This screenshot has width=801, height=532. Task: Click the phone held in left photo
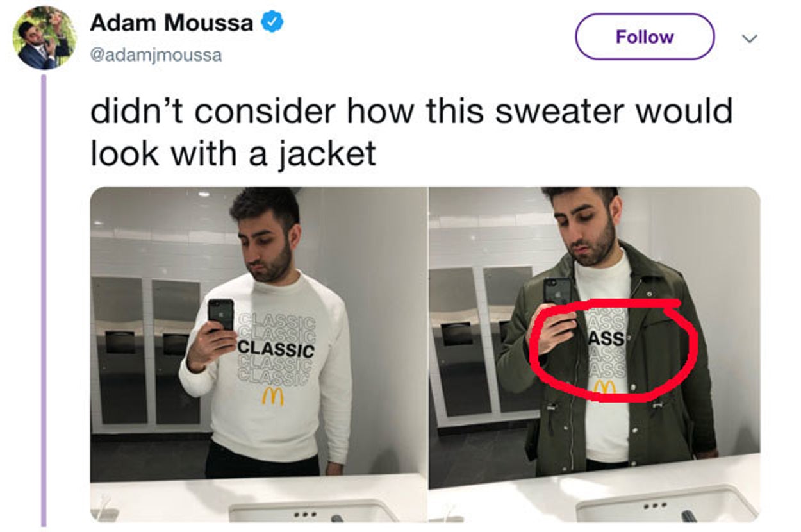pyautogui.click(x=221, y=314)
